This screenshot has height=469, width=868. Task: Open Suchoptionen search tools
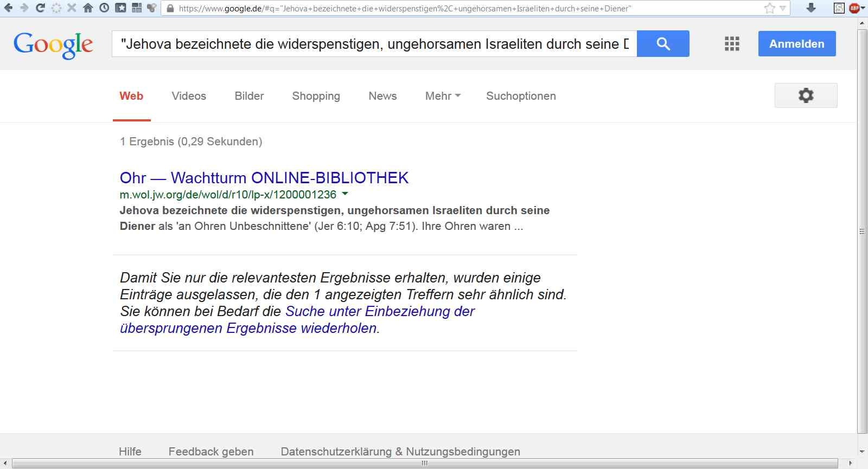(x=521, y=96)
